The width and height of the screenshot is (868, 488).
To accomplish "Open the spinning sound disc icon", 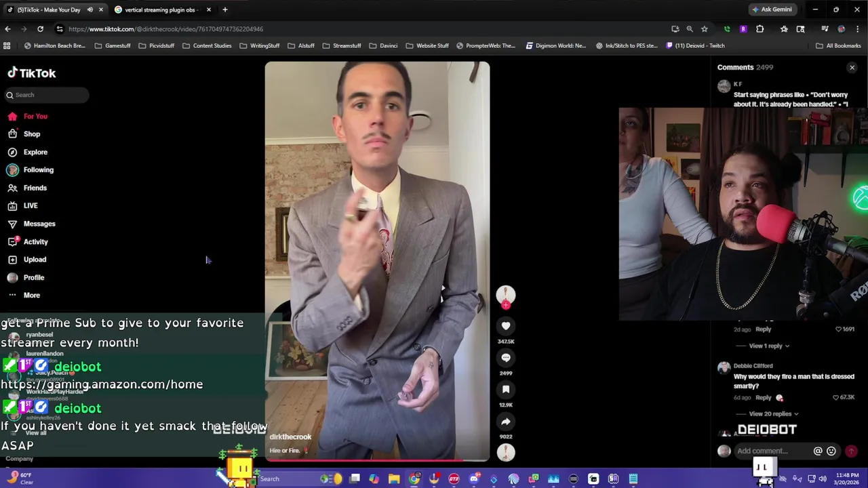I will pyautogui.click(x=506, y=452).
